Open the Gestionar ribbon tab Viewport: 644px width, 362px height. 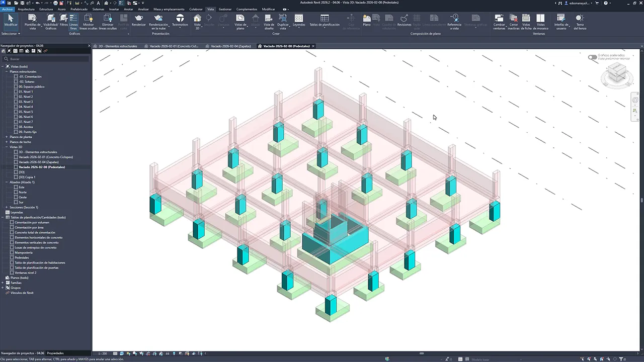[225, 9]
